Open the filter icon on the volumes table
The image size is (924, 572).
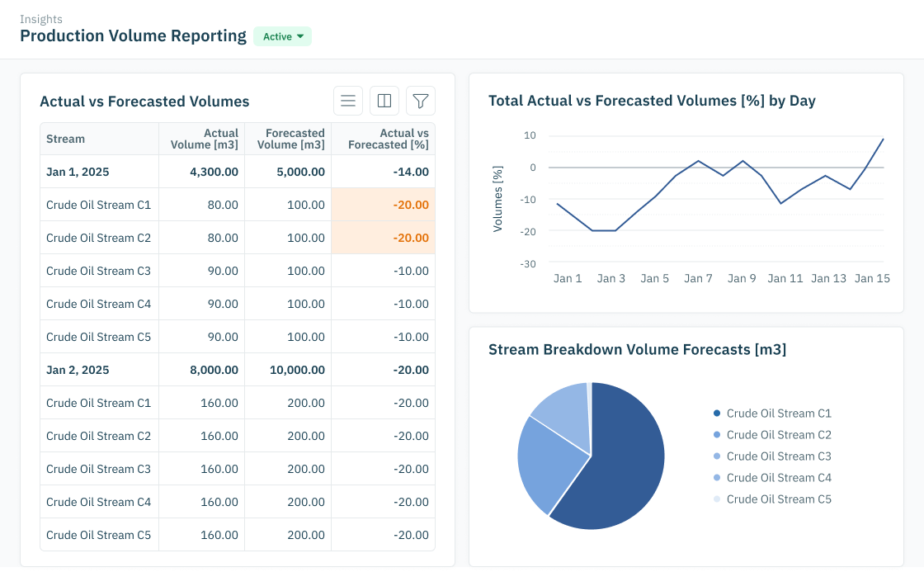pos(421,100)
